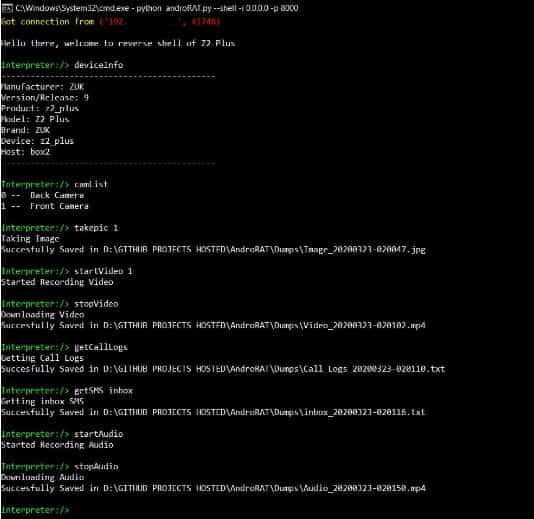Click the saved Image jpg file path
This screenshot has width=534, height=519.
[x=264, y=250]
